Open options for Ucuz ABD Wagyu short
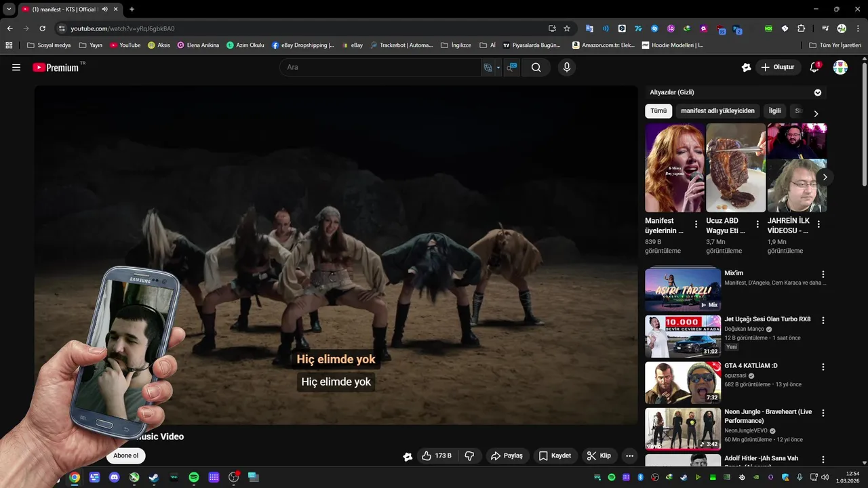This screenshot has height=488, width=868. [757, 224]
